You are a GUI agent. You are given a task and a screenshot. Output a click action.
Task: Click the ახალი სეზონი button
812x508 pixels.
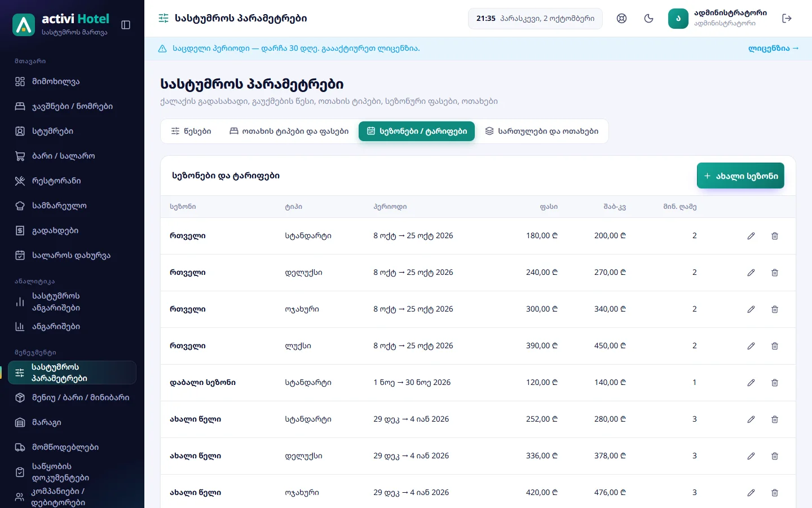pyautogui.click(x=740, y=176)
